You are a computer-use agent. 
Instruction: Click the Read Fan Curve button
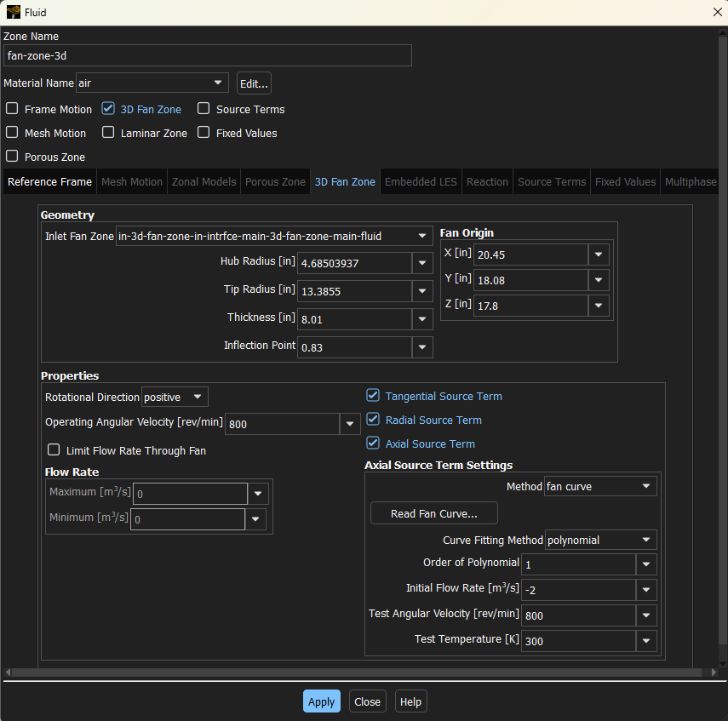click(x=433, y=513)
